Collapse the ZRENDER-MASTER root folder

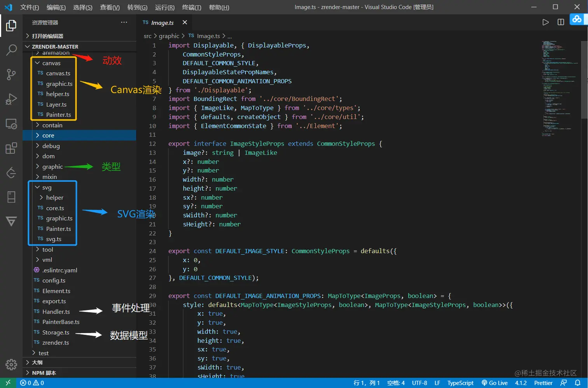coord(80,46)
